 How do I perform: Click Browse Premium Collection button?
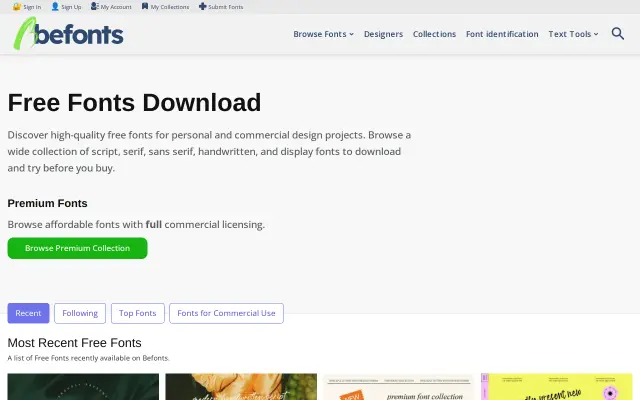point(77,248)
